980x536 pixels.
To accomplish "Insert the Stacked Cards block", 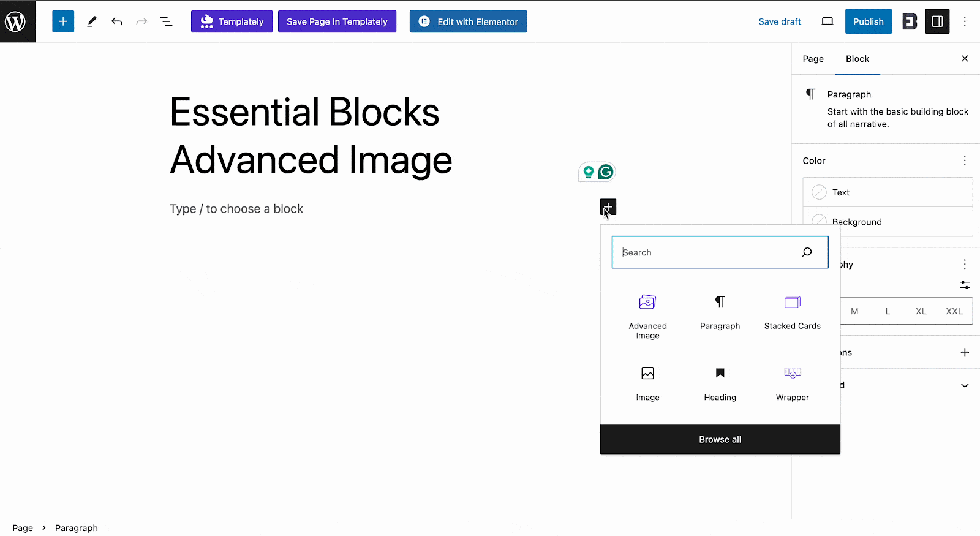I will coord(792,311).
